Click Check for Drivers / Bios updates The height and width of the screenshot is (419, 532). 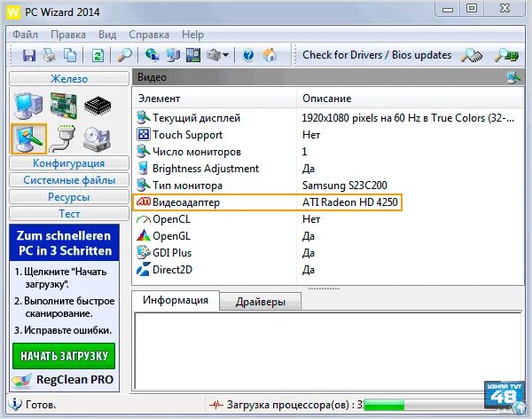tap(377, 55)
